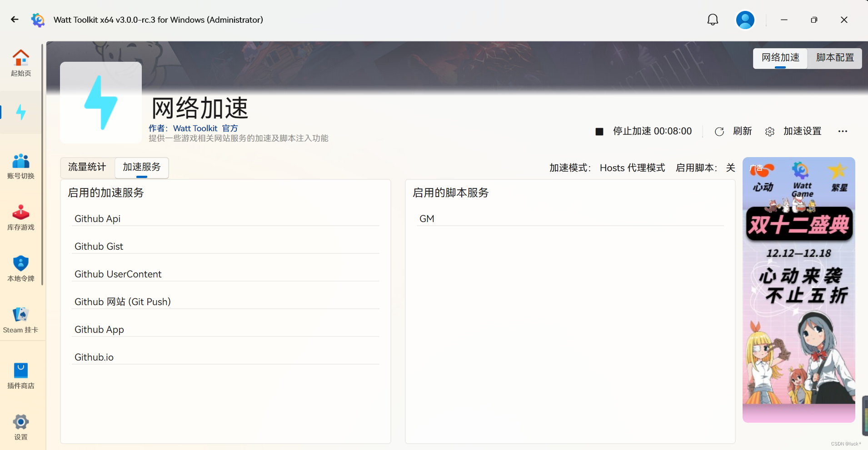This screenshot has height=450, width=868.
Task: Switch to the 脚本配置 tab
Action: coord(834,58)
